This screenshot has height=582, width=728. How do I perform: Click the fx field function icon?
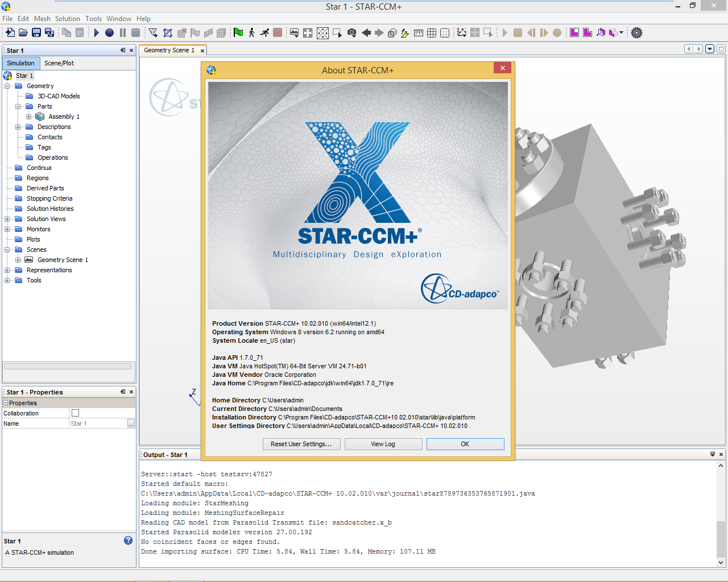pos(405,33)
